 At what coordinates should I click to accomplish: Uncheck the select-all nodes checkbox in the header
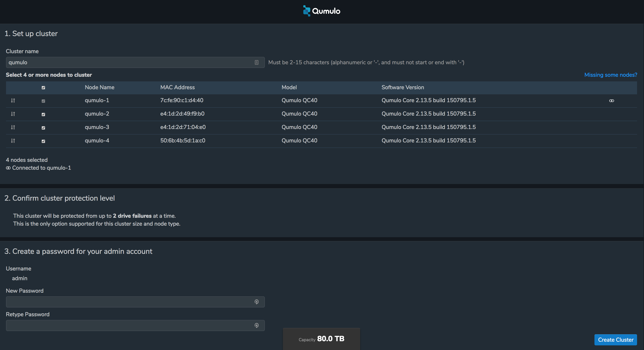(x=43, y=88)
